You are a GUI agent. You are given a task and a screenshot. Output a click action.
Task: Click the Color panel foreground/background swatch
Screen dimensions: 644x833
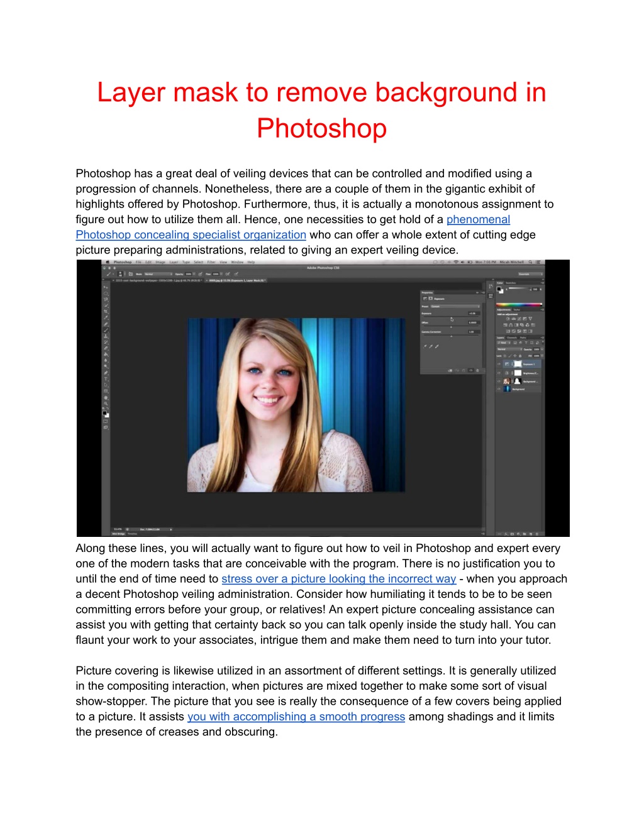pyautogui.click(x=501, y=290)
